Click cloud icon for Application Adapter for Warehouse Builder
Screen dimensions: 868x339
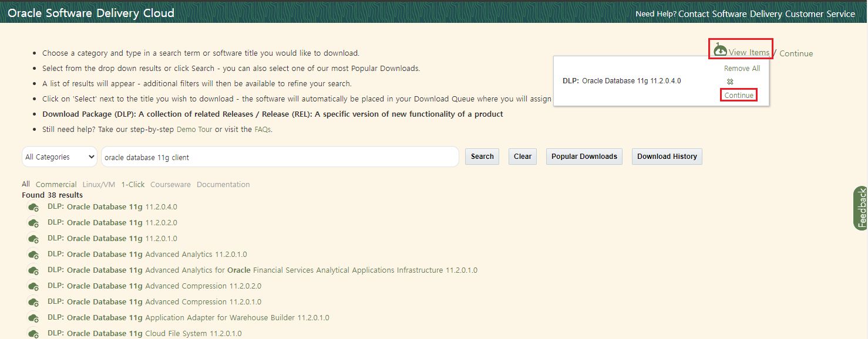pos(33,318)
